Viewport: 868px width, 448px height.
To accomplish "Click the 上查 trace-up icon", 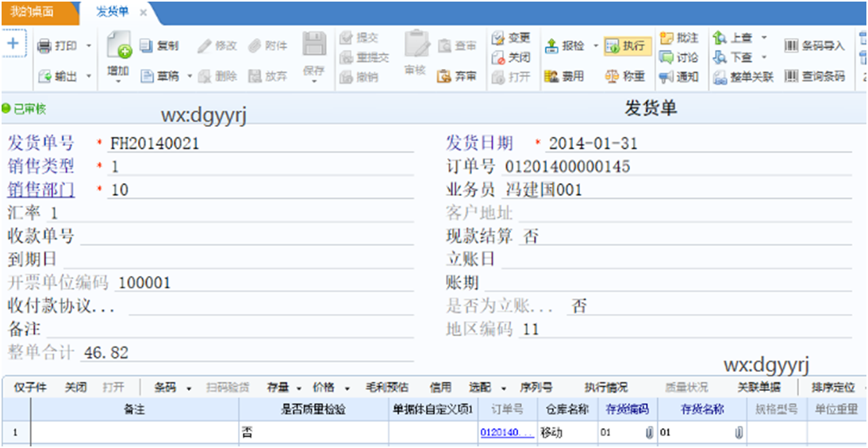I will pyautogui.click(x=720, y=37).
